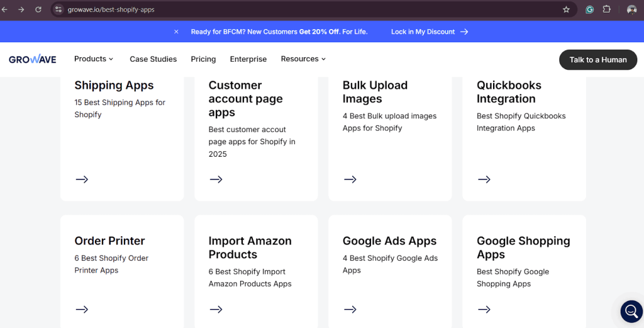Image resolution: width=644 pixels, height=328 pixels.
Task: Open the browser extensions puzzle icon
Action: [607, 9]
